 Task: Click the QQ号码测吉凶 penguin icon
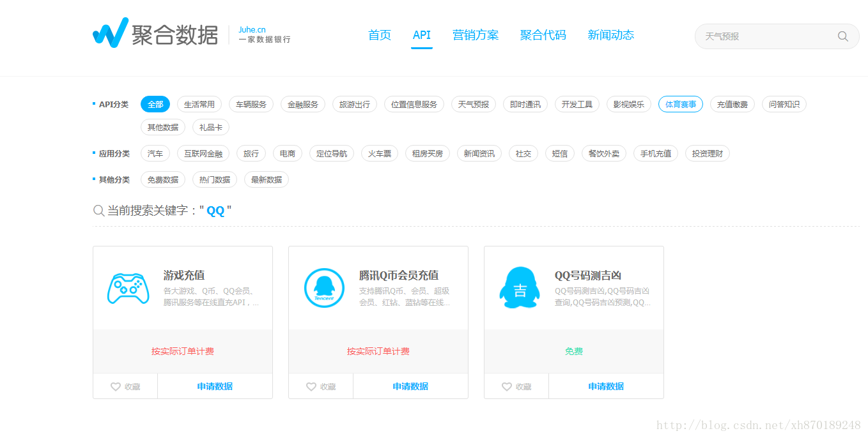[x=520, y=287]
